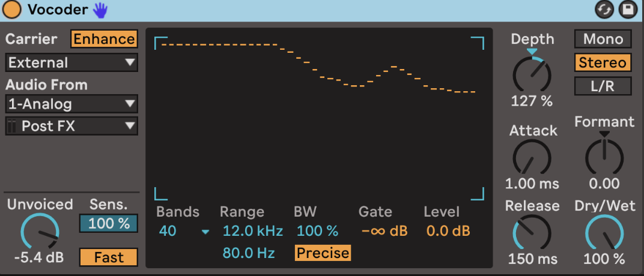Viewport: 644px width, 276px height.
Task: Click the Audio From label
Action: pyautogui.click(x=46, y=85)
